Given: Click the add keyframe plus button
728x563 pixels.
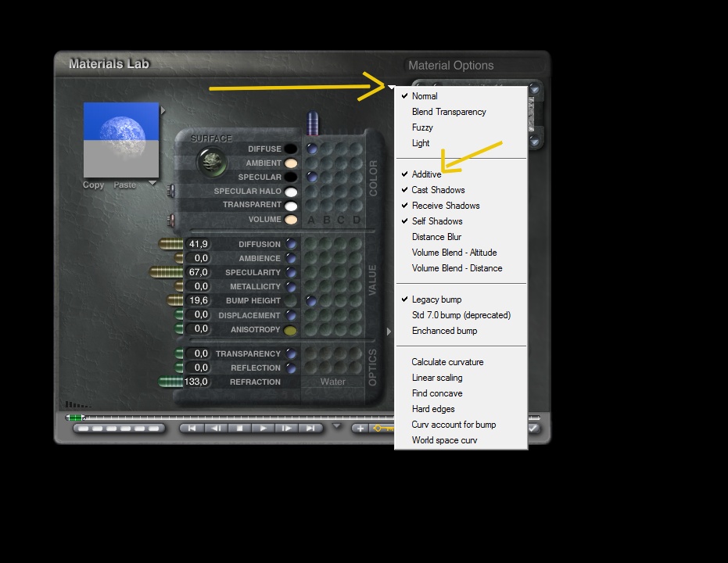Looking at the screenshot, I should 360,429.
